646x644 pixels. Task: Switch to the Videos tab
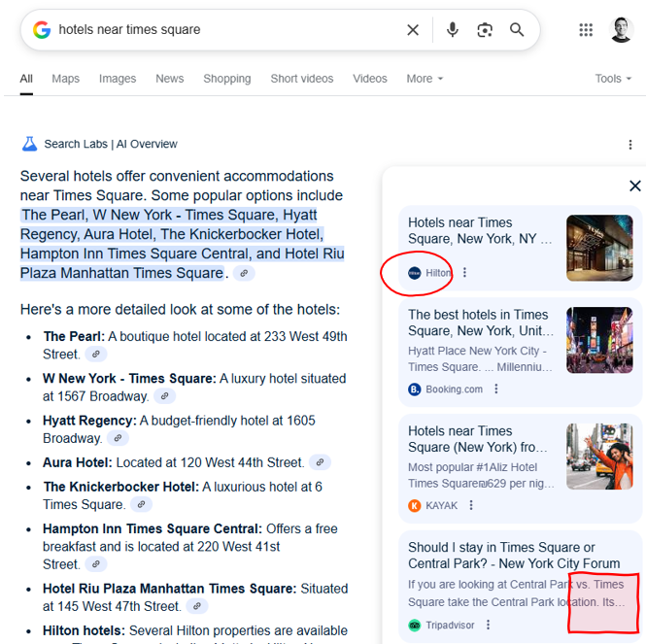pyautogui.click(x=370, y=79)
